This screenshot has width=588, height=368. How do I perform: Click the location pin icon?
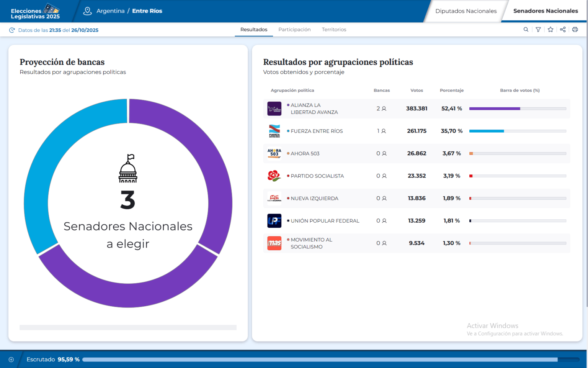pos(87,11)
